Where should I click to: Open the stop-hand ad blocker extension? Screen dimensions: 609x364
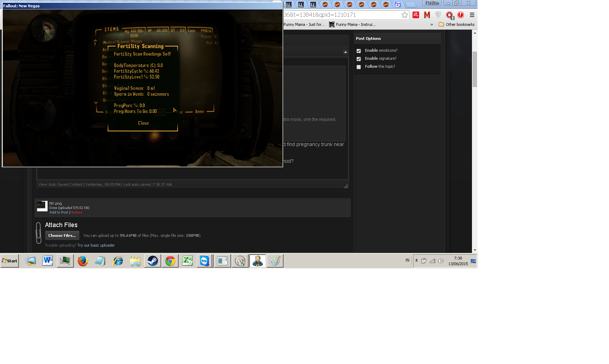click(x=450, y=15)
